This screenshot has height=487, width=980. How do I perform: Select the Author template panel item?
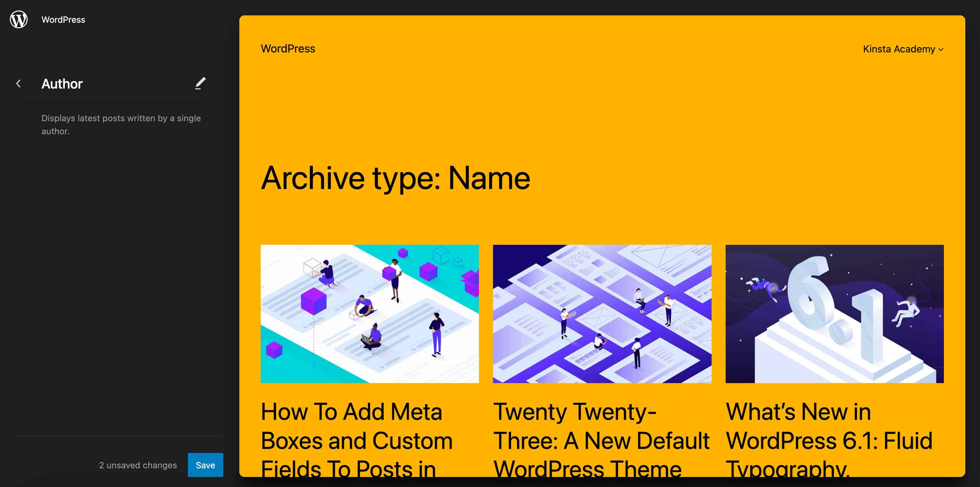pos(63,83)
